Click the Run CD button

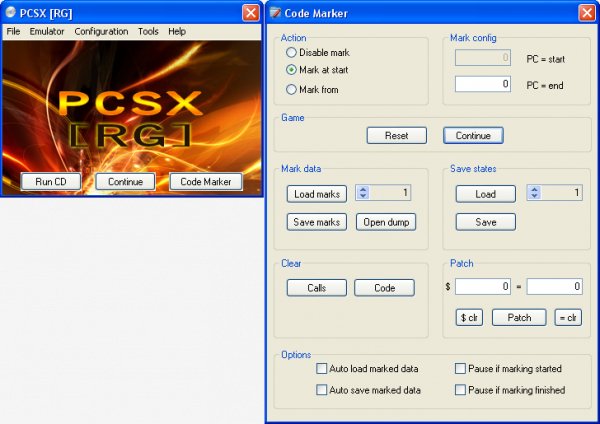click(51, 181)
